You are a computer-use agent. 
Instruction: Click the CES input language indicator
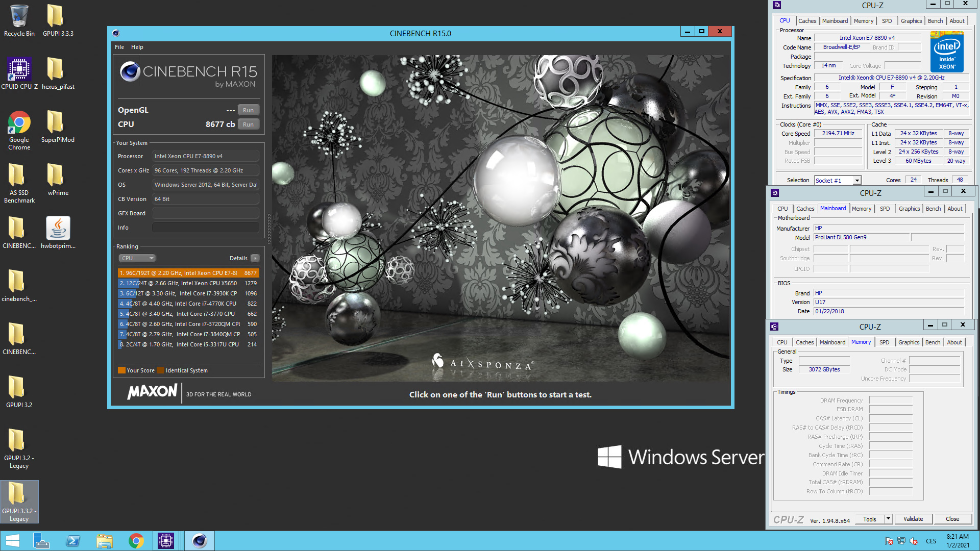click(931, 541)
